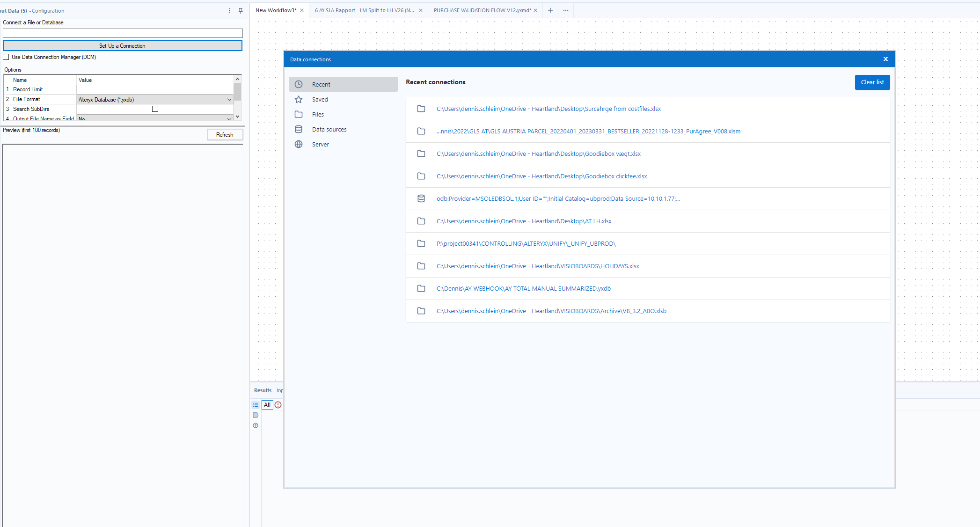Click the Clear list button

(x=872, y=82)
